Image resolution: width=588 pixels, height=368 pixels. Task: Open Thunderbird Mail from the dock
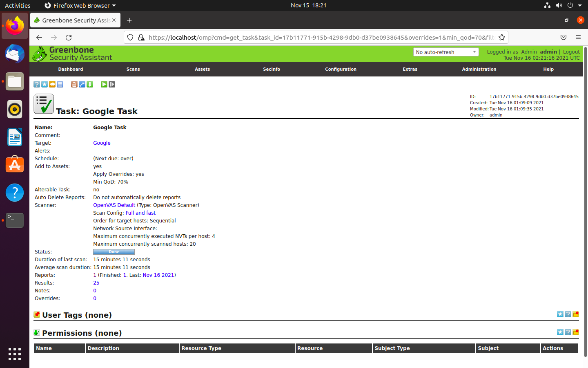point(15,54)
